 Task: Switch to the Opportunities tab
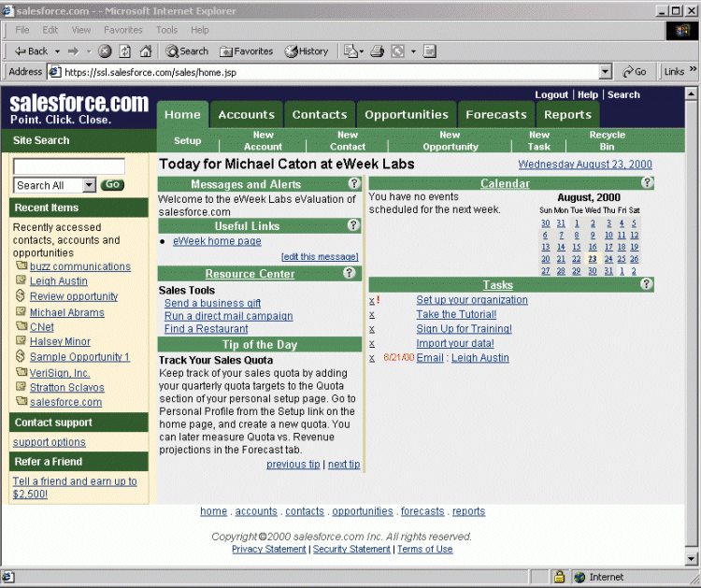407,114
